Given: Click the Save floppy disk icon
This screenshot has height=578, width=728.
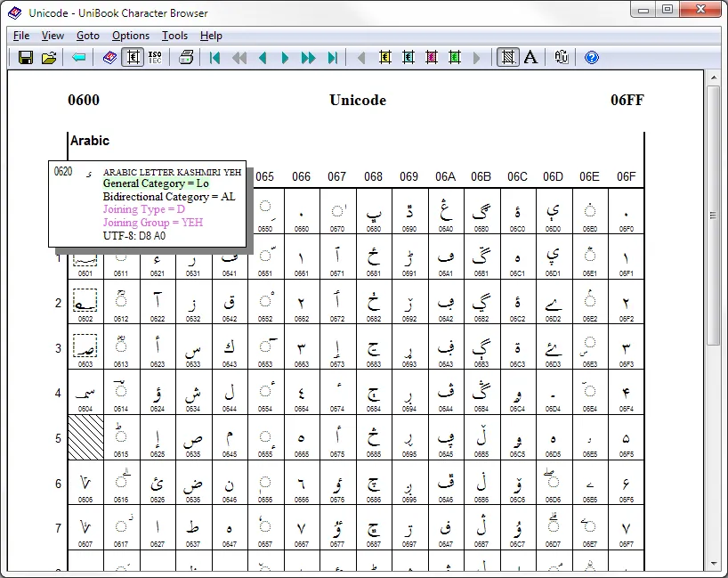Looking at the screenshot, I should pos(26,58).
